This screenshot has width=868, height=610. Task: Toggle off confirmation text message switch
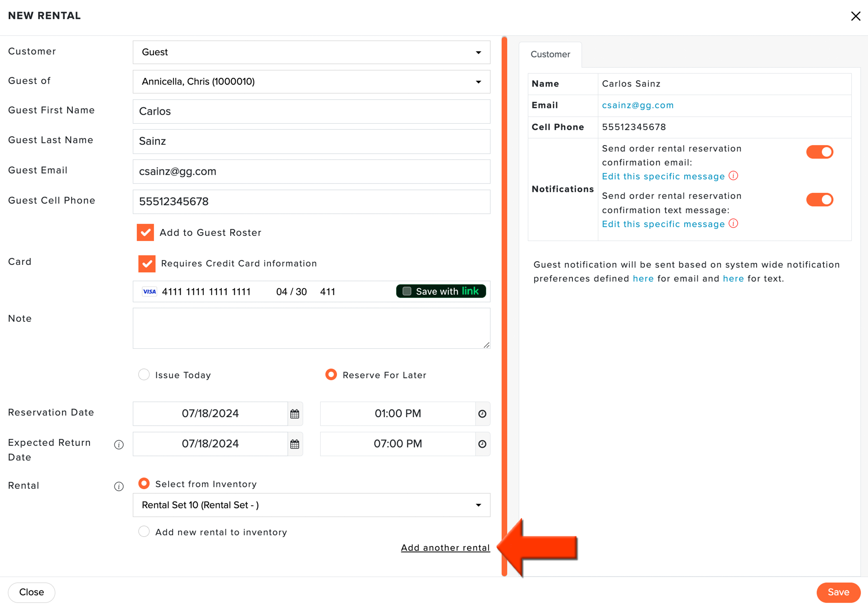coord(820,199)
